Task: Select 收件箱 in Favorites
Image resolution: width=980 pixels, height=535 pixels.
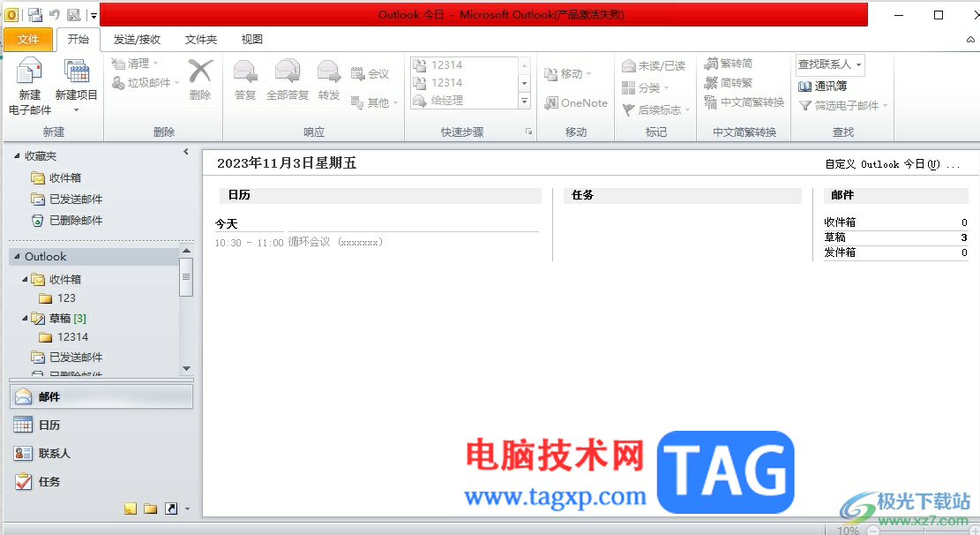Action: (x=56, y=177)
